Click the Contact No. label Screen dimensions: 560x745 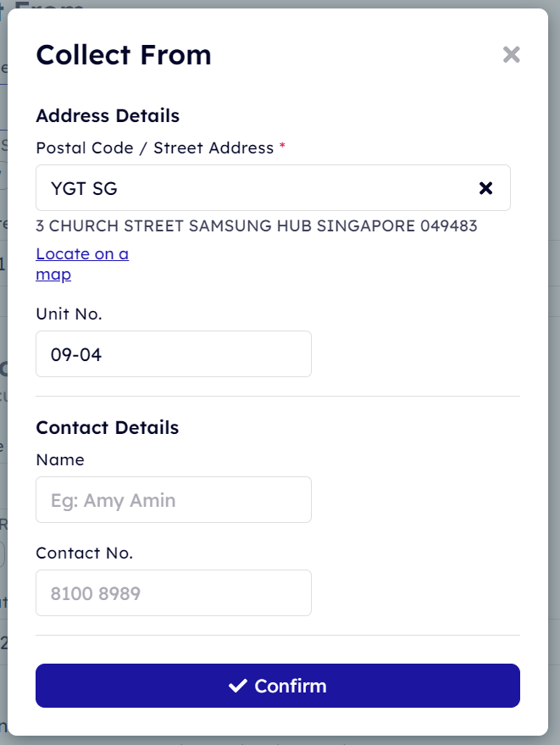[x=85, y=553]
